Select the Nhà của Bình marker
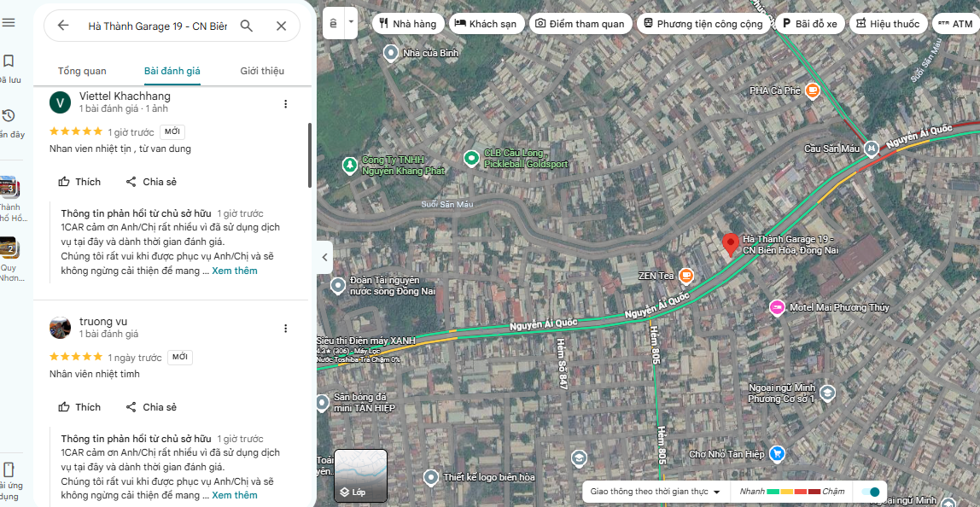This screenshot has width=980, height=507. point(391,53)
